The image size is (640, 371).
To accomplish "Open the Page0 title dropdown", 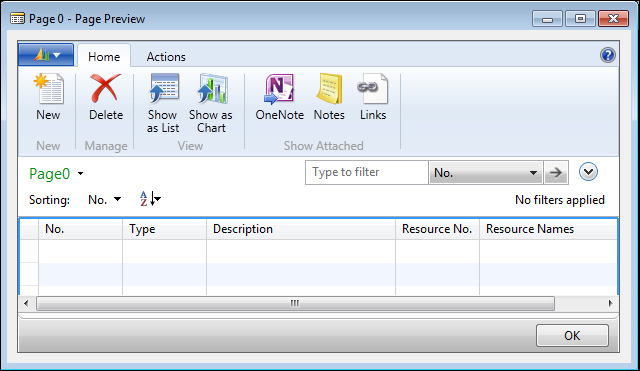I will 80,173.
